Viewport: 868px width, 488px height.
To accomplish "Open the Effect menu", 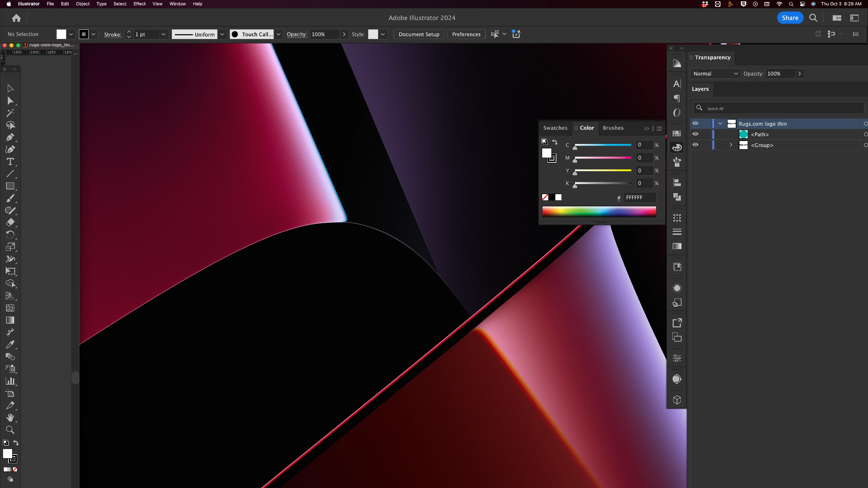I will point(139,4).
